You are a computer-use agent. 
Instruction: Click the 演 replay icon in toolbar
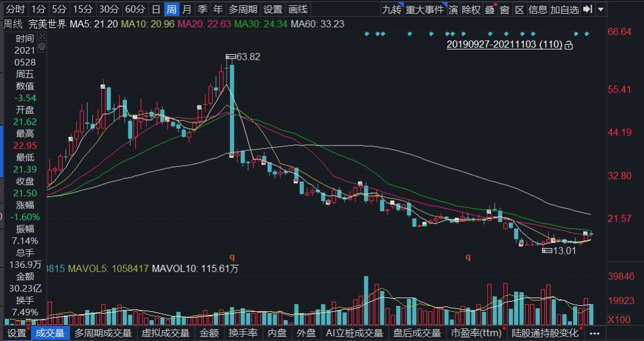tap(453, 9)
